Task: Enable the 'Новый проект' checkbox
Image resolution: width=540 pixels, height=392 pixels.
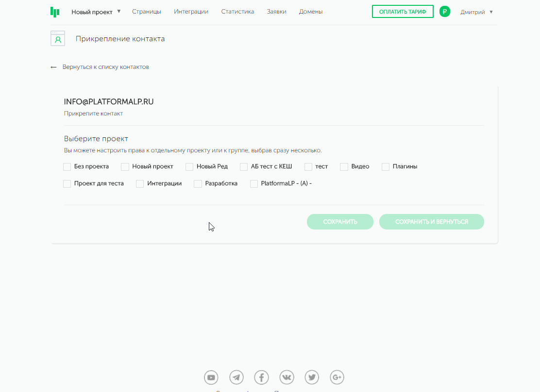Action: [x=125, y=167]
